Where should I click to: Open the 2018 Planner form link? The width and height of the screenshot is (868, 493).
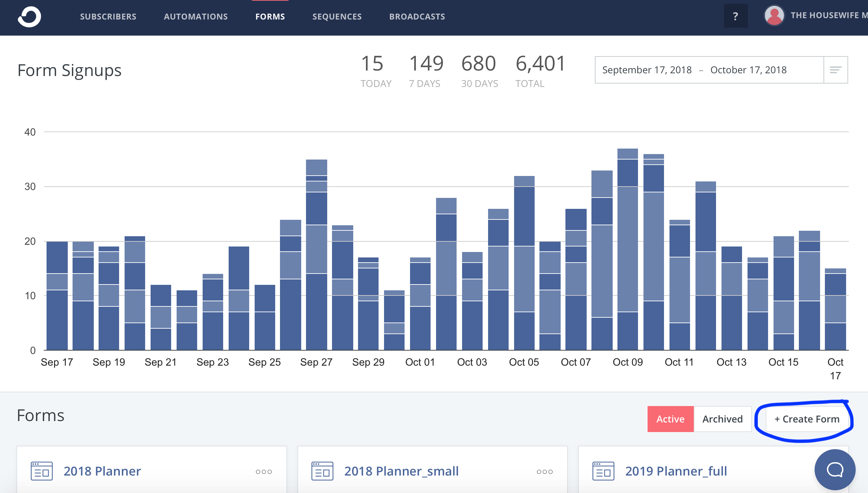click(x=102, y=471)
